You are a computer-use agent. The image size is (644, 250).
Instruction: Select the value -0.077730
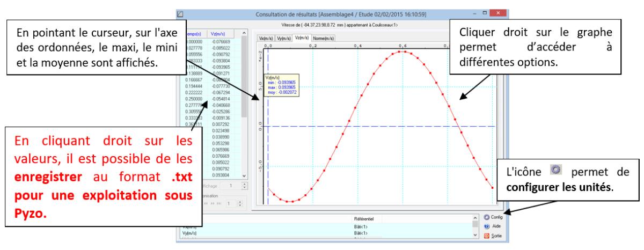221,86
